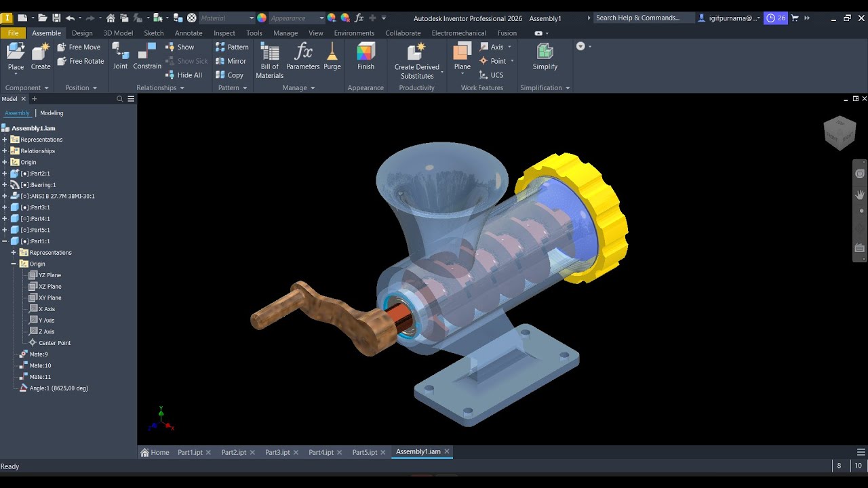Add a new browser panel with plus

click(35, 99)
